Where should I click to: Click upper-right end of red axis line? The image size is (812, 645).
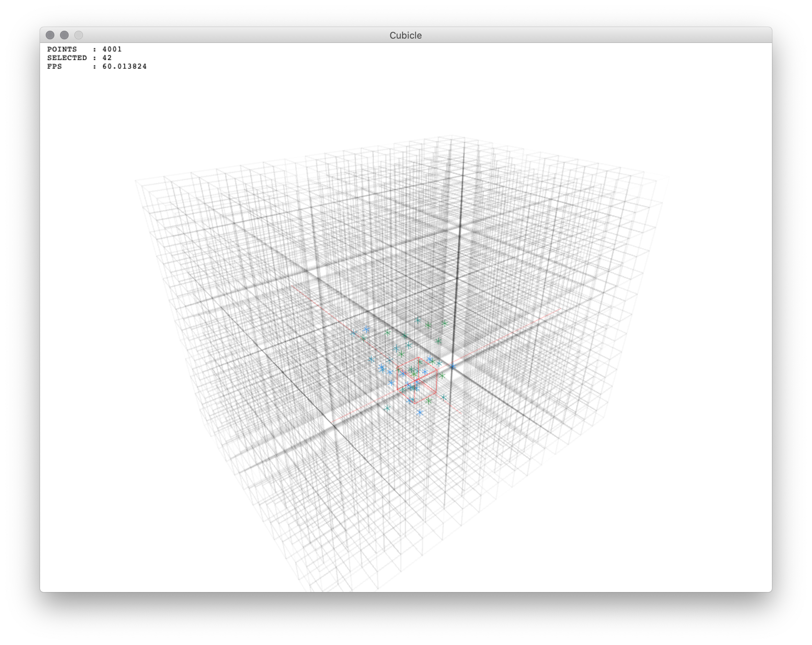point(560,309)
